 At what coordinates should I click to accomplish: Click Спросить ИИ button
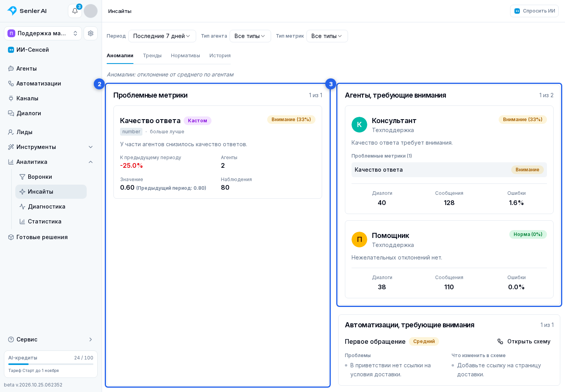(x=534, y=11)
